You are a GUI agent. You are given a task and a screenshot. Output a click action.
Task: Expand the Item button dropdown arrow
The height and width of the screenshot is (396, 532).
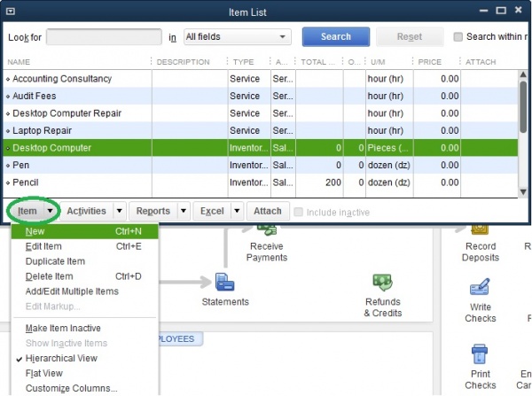click(x=51, y=211)
